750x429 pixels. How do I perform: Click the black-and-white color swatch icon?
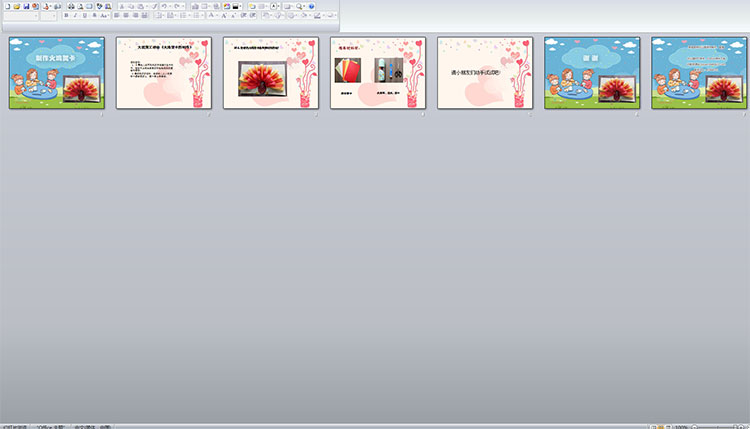click(x=235, y=7)
